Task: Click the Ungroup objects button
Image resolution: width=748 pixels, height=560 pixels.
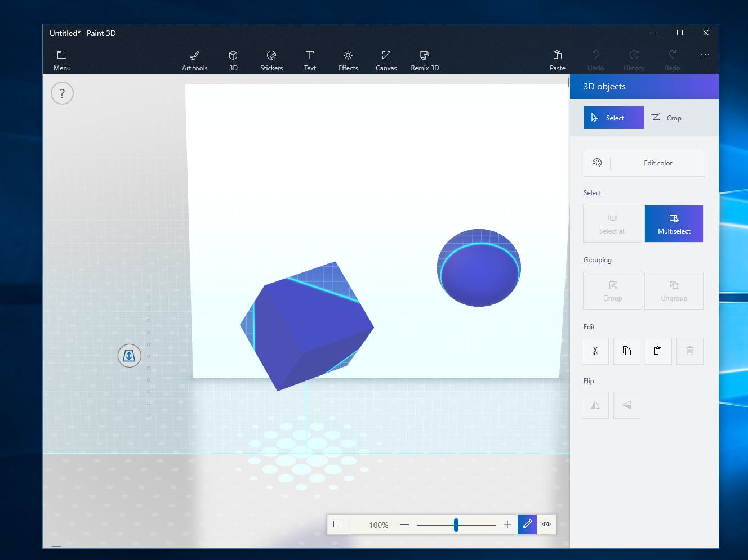Action: [x=674, y=290]
